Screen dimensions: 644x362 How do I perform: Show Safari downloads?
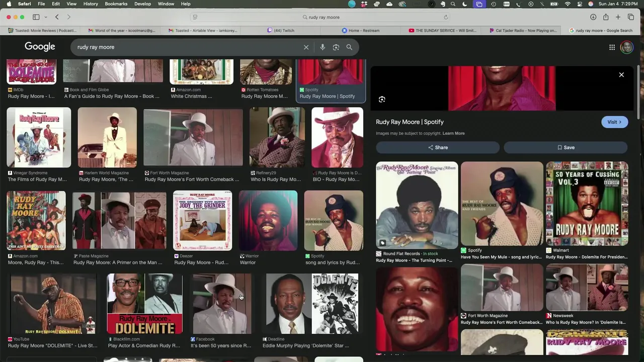[x=593, y=17]
